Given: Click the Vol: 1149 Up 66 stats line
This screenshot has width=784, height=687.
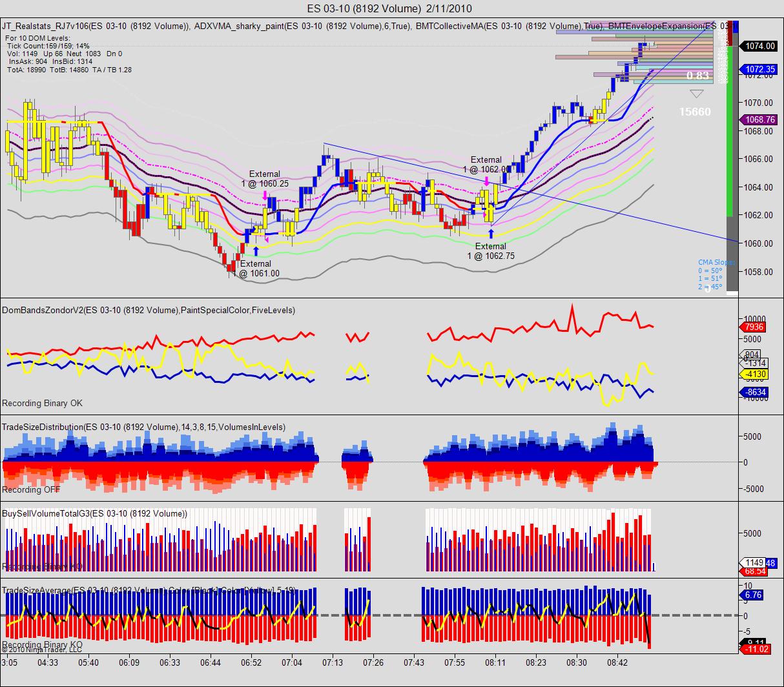Looking at the screenshot, I should tap(65, 54).
